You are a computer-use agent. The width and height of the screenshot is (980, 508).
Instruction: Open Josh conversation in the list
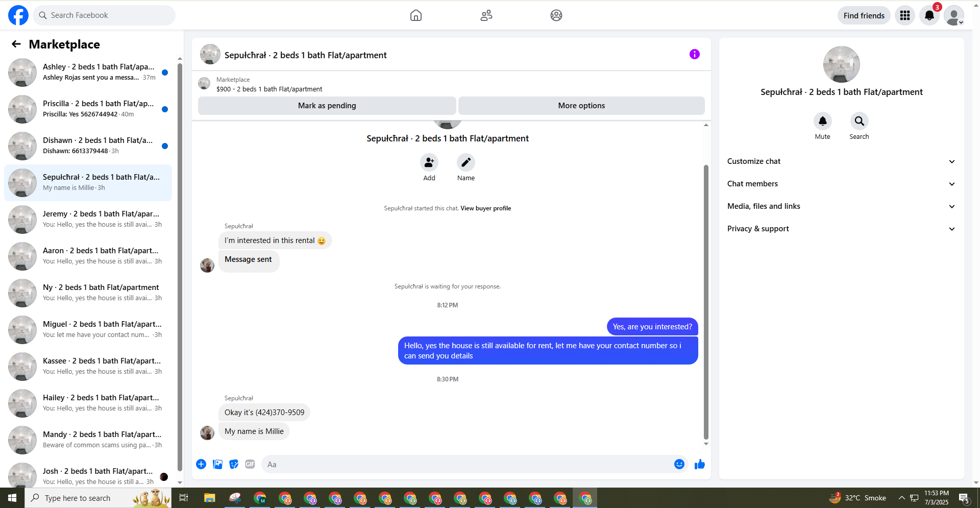[88, 475]
